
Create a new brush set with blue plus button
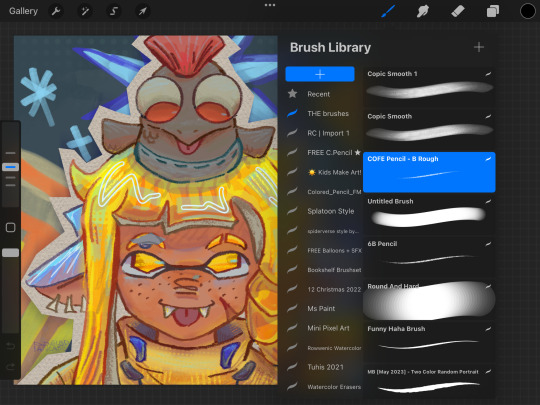[x=320, y=74]
